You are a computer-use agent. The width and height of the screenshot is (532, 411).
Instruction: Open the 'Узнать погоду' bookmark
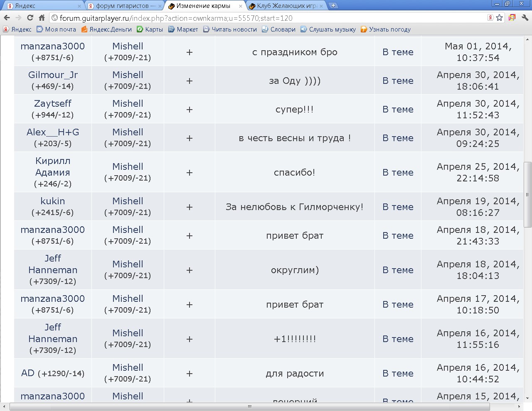386,29
